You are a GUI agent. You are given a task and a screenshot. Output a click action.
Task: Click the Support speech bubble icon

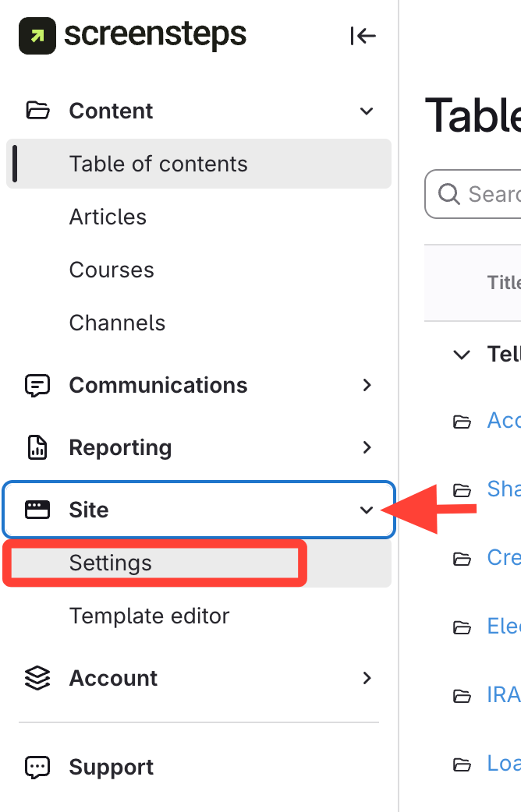coord(37,767)
